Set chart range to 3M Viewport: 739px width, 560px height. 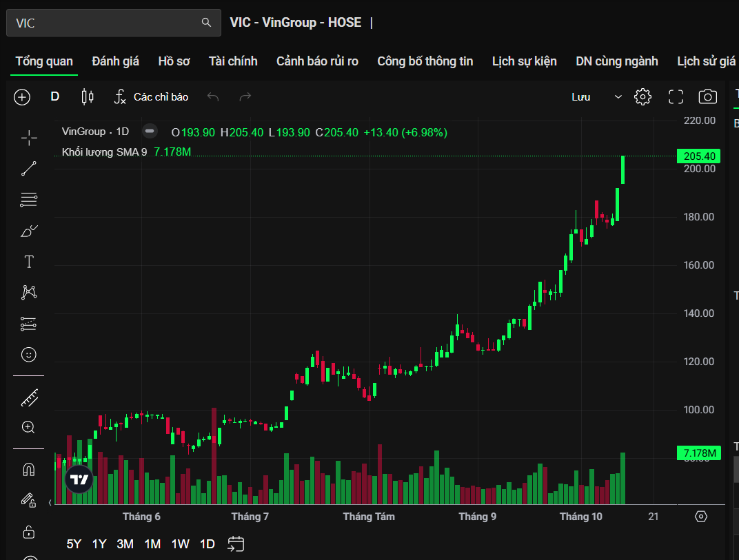click(x=125, y=544)
